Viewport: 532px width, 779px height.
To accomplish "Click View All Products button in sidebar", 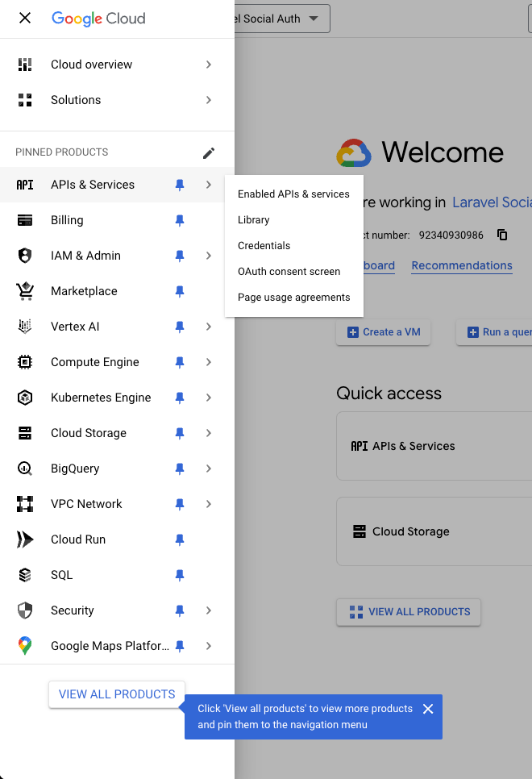I will click(117, 694).
